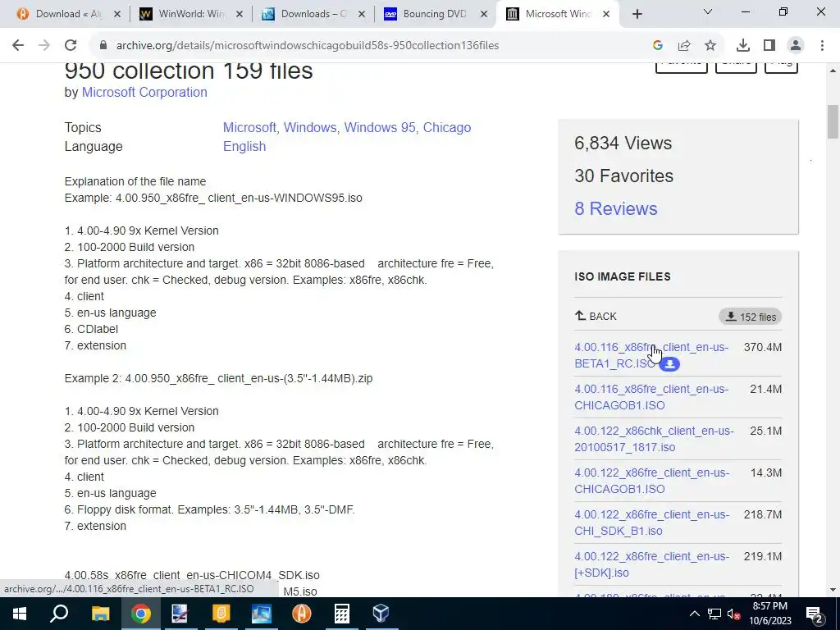Download 4.00.122 CHI_SDK_B1.iso file
The image size is (840, 630).
651,523
